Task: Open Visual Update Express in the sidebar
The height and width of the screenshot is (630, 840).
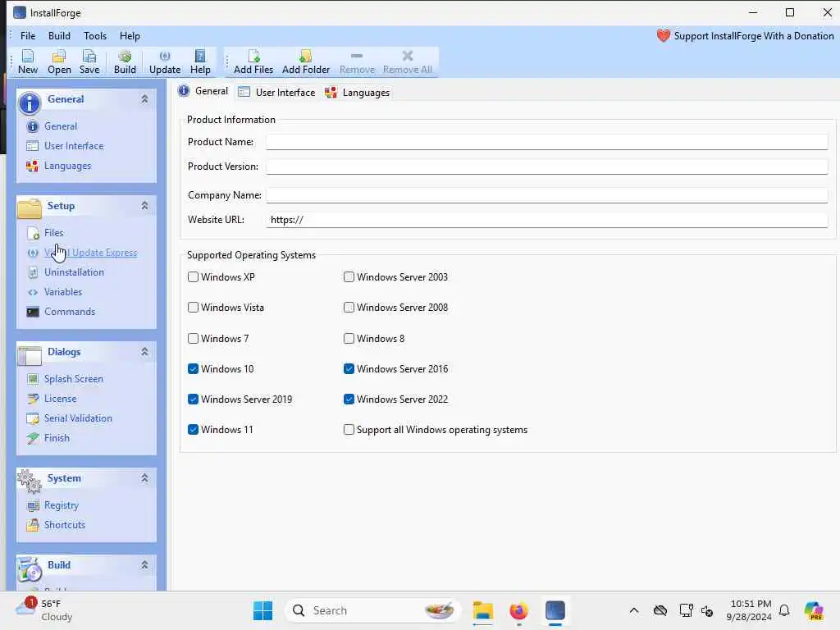Action: pos(90,253)
